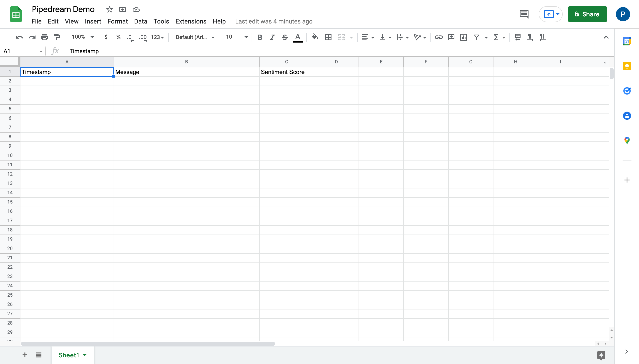Toggle italic formatting
639x364 pixels.
(x=272, y=37)
